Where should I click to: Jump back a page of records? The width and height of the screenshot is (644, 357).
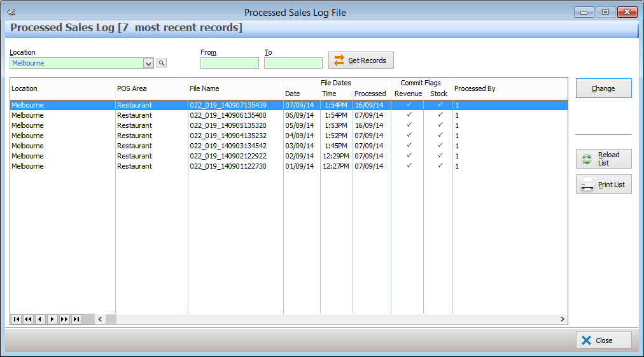[x=28, y=319]
